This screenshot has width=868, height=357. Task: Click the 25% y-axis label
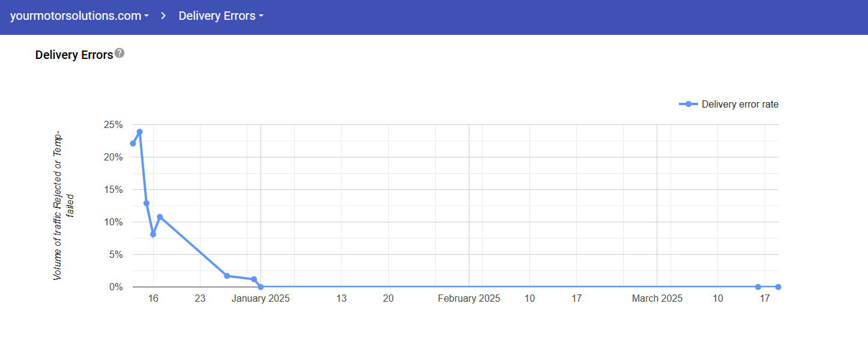(113, 125)
